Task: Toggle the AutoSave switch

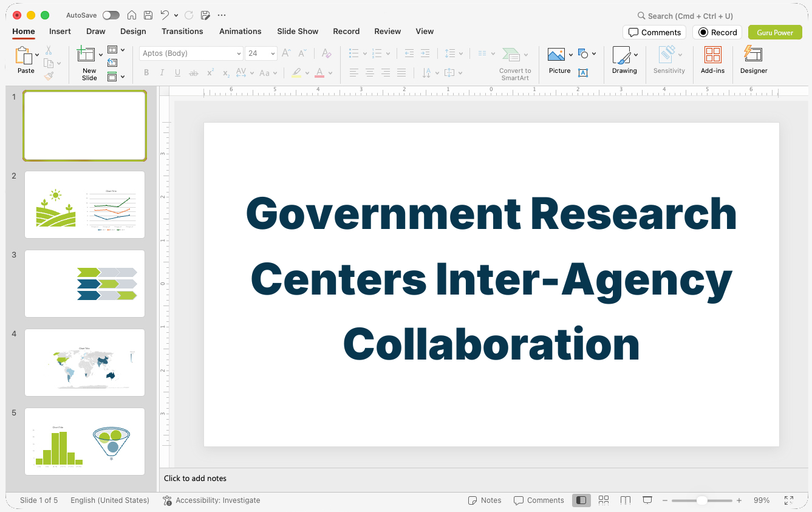Action: (x=111, y=15)
